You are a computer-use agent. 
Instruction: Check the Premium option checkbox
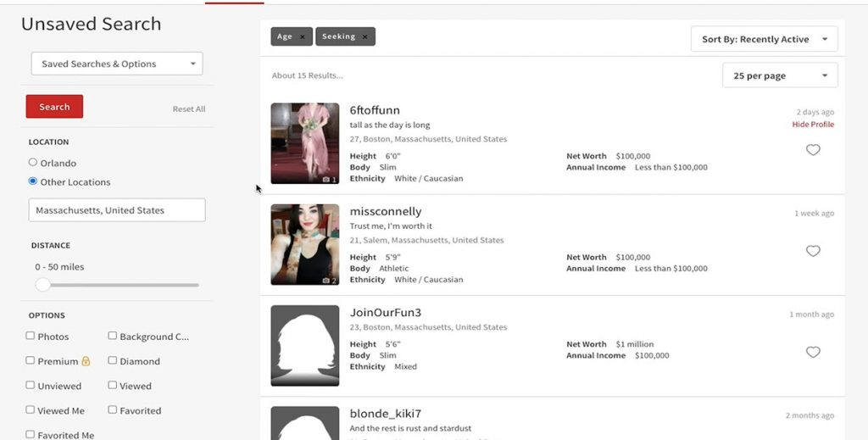[31, 360]
